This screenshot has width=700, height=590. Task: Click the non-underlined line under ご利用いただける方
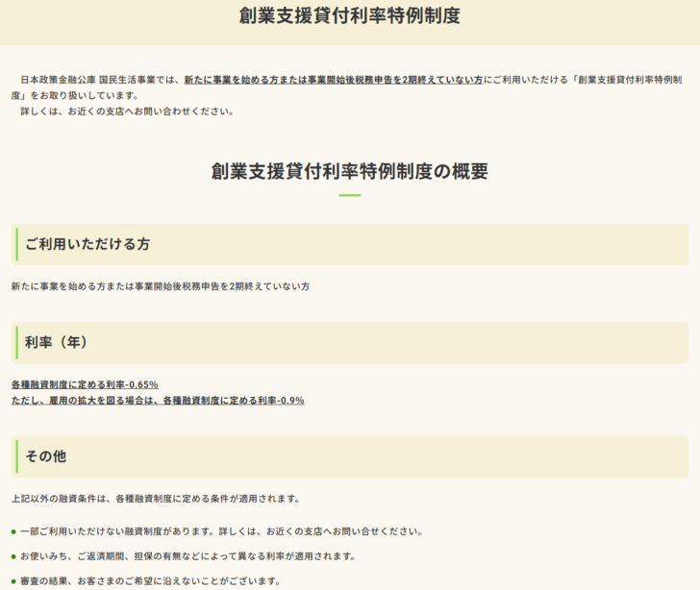coord(161,286)
